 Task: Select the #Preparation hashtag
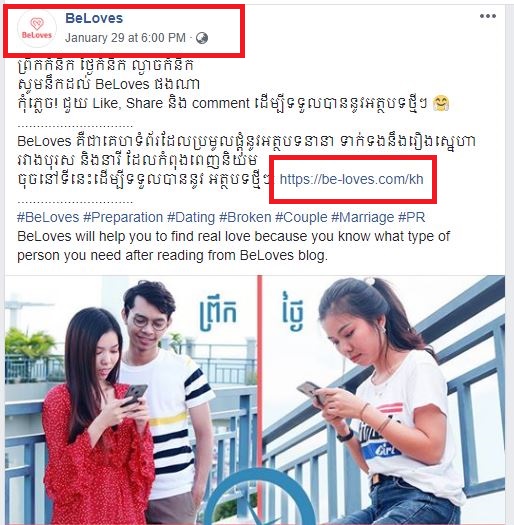pos(123,217)
